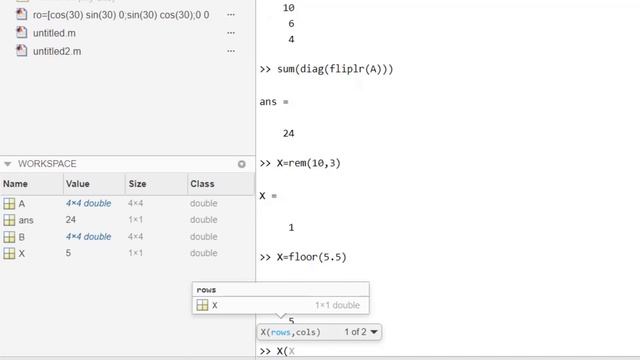Select value 24 of ans variable
Image resolution: width=640 pixels, height=360 pixels.
71,220
